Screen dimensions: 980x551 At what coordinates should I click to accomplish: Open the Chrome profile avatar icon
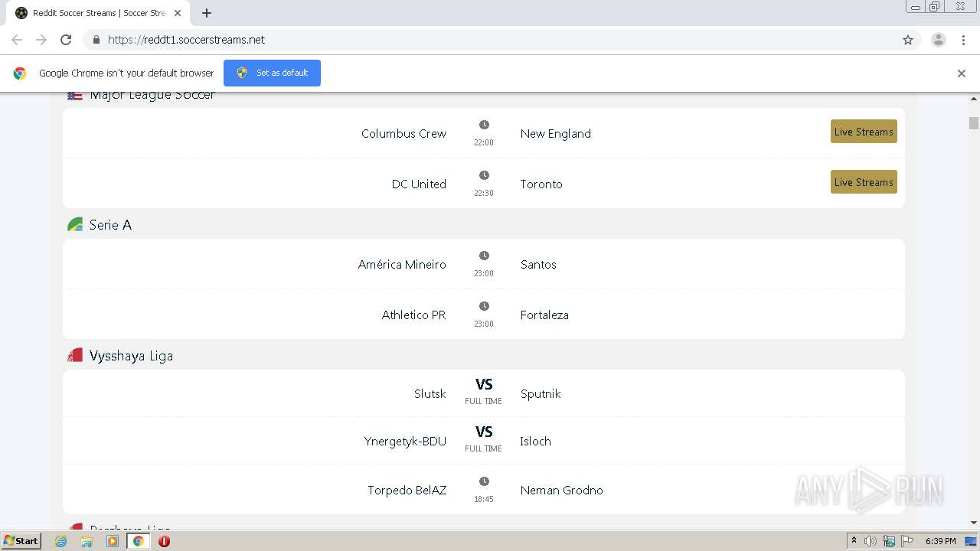coord(938,40)
